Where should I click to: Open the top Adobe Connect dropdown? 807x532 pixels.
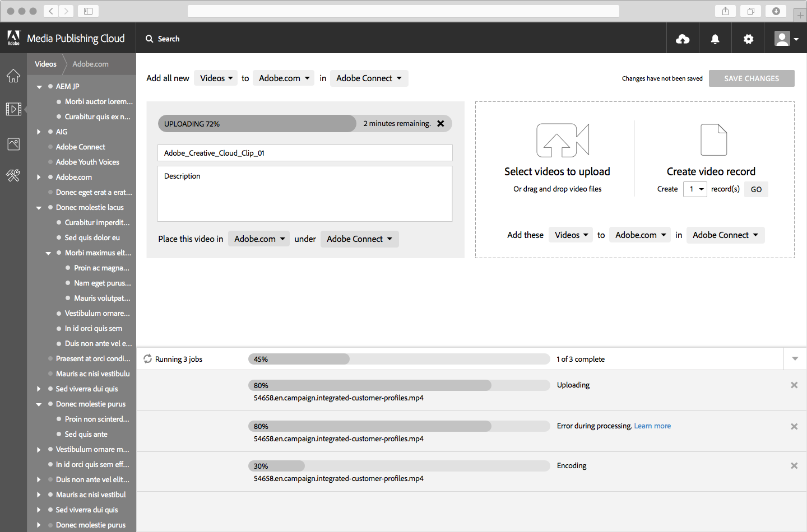[x=369, y=78]
